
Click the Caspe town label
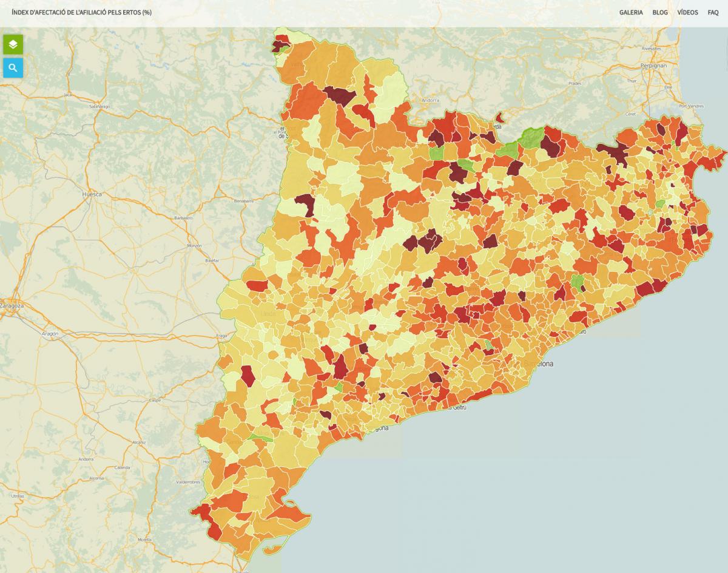155,400
